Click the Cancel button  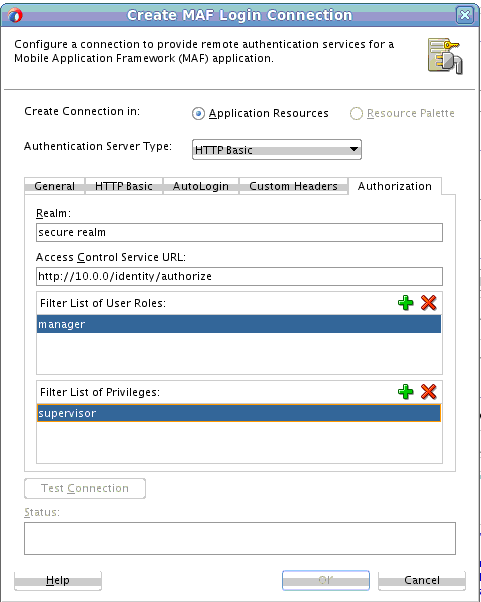[x=421, y=580]
